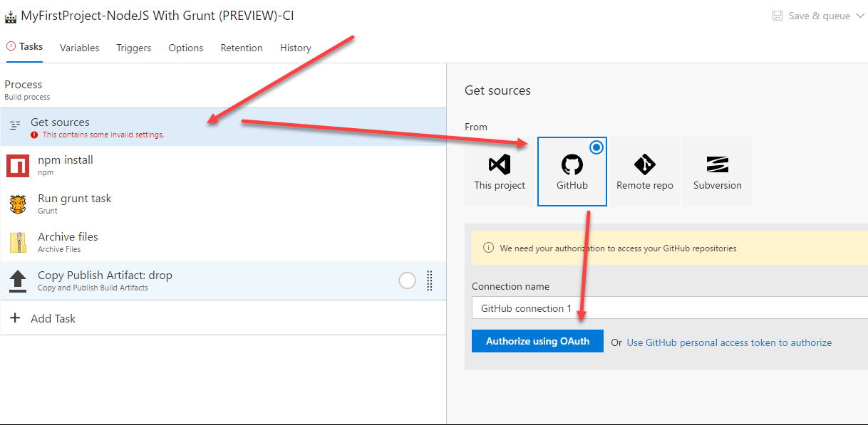The height and width of the screenshot is (425, 868).
Task: Choose the Subversion source tile label
Action: [x=718, y=185]
